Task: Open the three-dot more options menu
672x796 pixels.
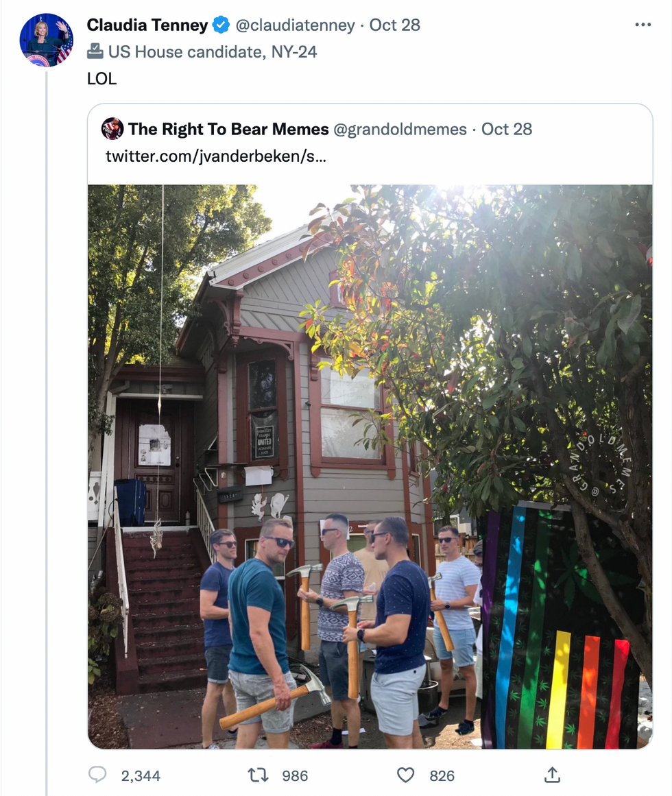Action: [x=643, y=25]
